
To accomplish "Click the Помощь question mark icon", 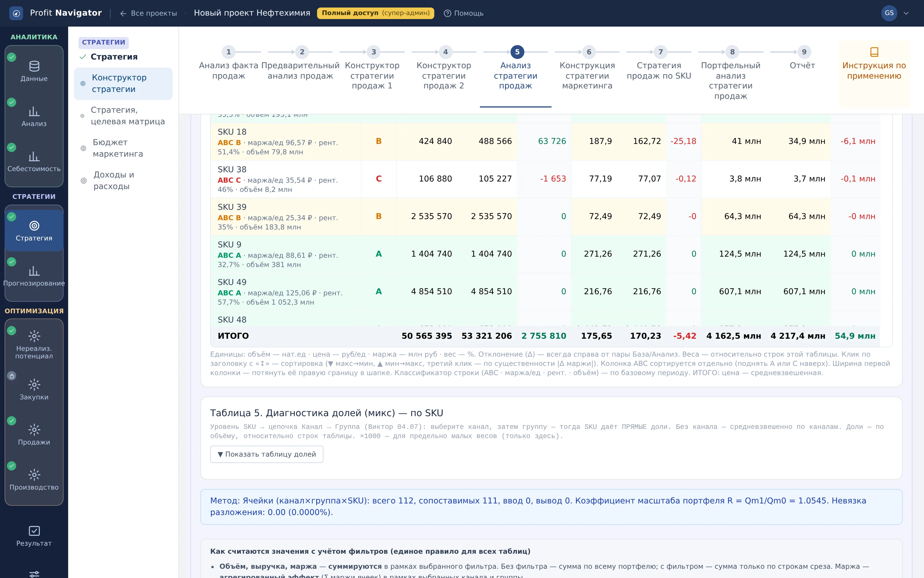I will click(x=447, y=13).
